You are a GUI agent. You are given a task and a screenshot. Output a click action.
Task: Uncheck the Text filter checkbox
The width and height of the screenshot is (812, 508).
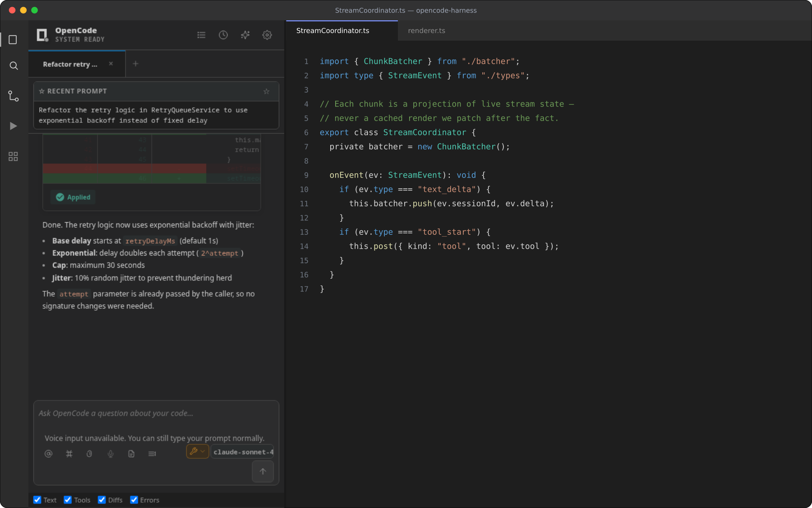(x=37, y=499)
